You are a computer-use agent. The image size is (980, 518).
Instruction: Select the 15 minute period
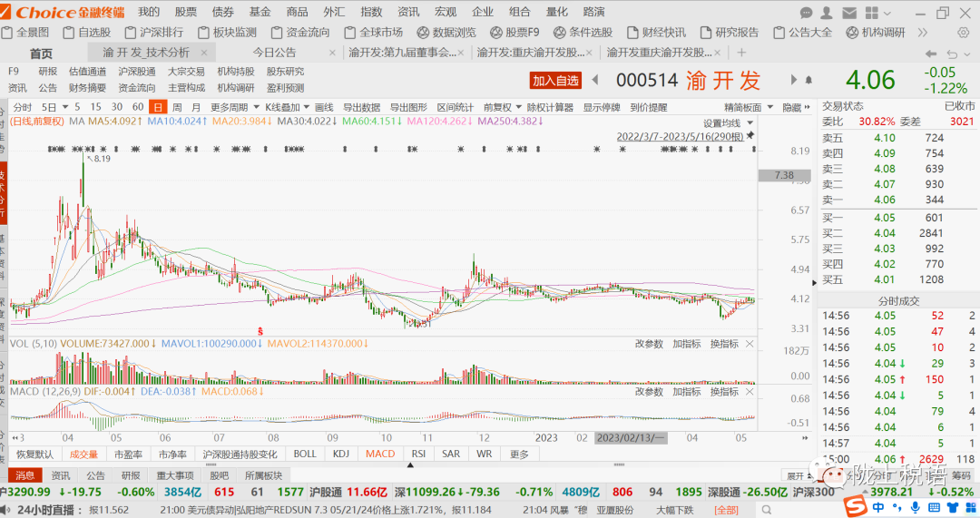[95, 107]
